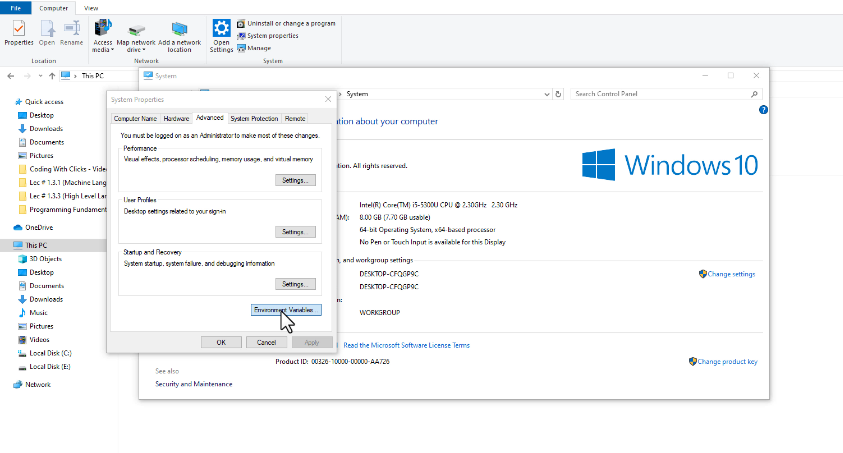This screenshot has height=453, width=843.
Task: Open Music under This PC
Action: (38, 312)
